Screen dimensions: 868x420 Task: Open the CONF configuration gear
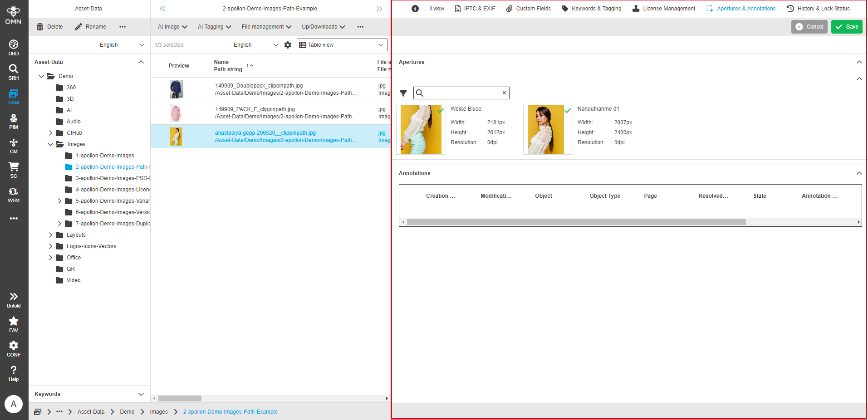click(14, 349)
